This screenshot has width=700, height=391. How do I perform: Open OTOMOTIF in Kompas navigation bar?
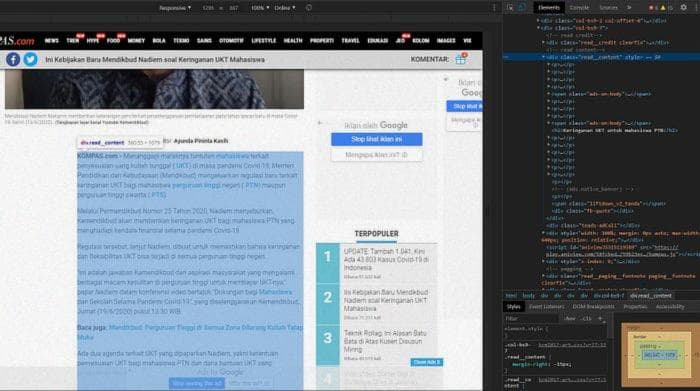point(231,41)
